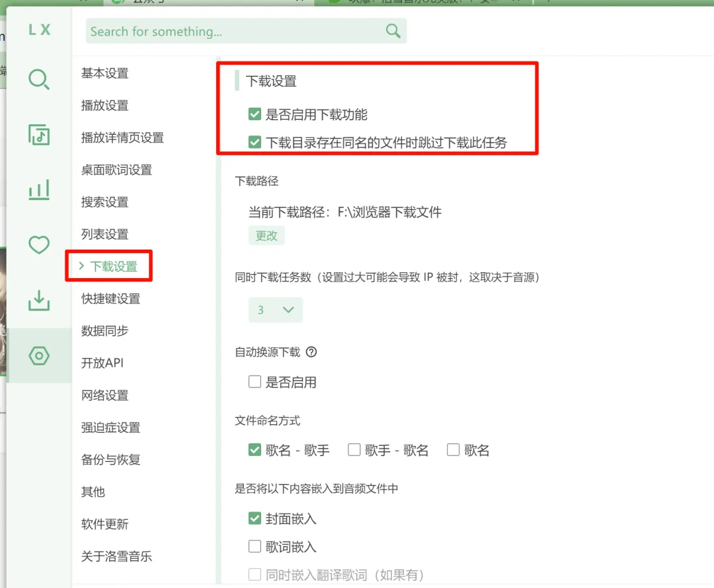Click the 更改 button to change download path
This screenshot has height=588, width=714.
click(x=266, y=235)
